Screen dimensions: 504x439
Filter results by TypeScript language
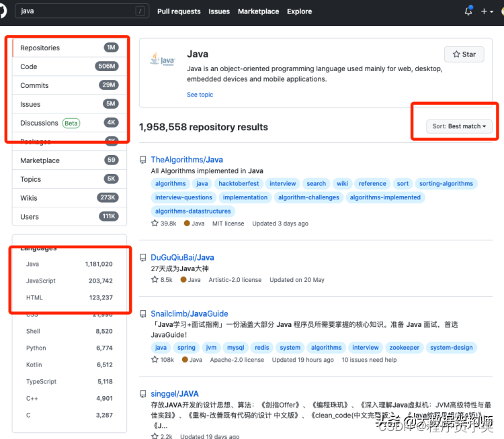[x=69, y=381]
